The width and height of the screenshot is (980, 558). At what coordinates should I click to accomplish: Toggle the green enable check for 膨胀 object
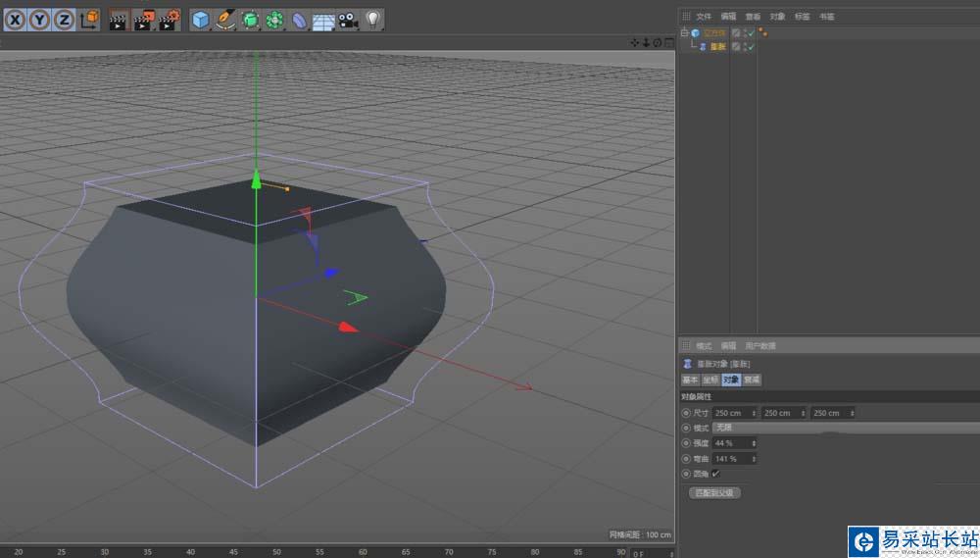[751, 46]
